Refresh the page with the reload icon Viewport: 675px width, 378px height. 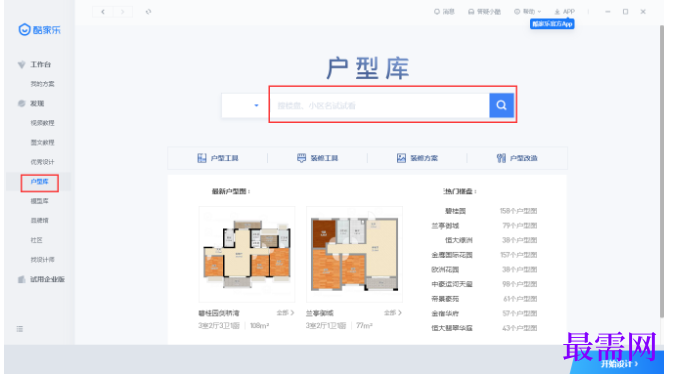tap(149, 12)
